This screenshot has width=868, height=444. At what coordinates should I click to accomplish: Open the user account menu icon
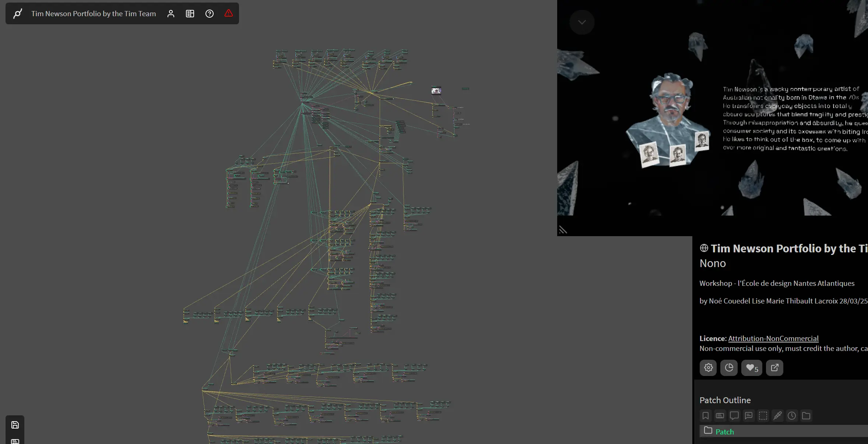coord(171,14)
